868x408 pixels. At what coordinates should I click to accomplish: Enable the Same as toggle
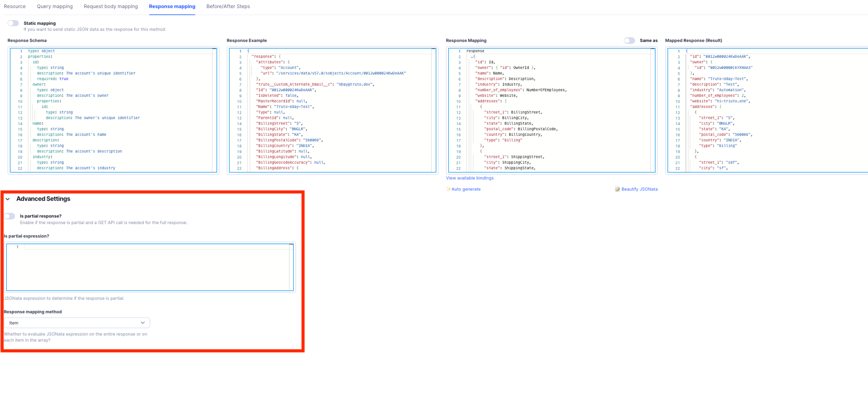coord(629,40)
